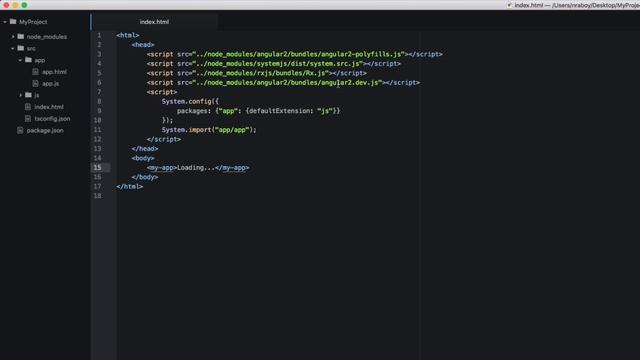The image size is (640, 360).
Task: Click line number 18 in gutter
Action: [x=97, y=196]
